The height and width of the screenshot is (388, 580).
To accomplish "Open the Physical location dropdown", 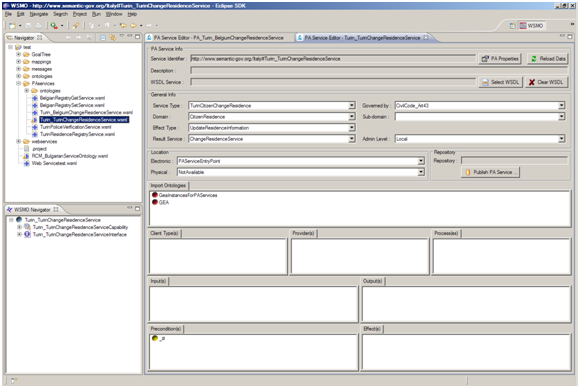I will [421, 172].
